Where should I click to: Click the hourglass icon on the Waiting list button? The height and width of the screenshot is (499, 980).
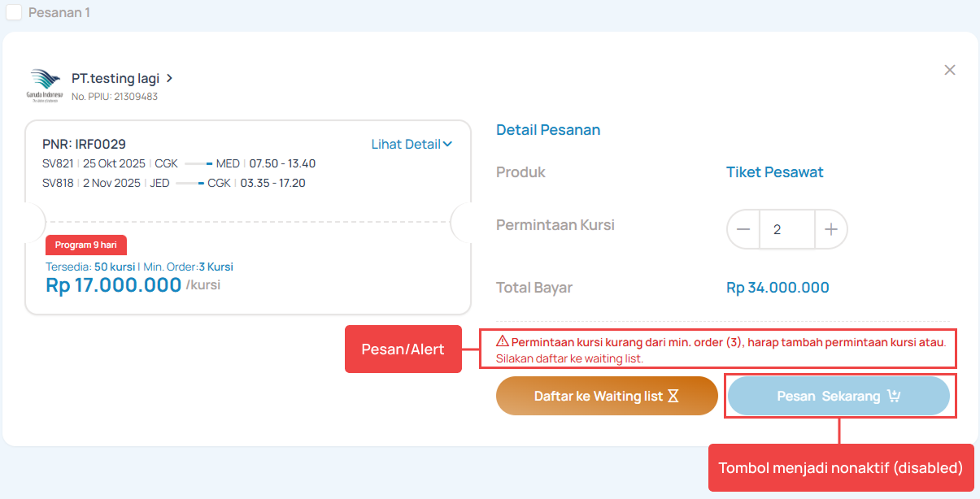coord(673,397)
